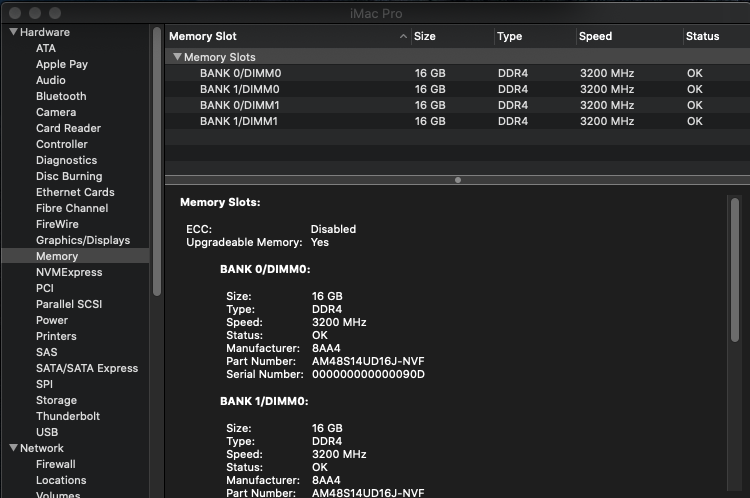Collapse the Memory Slots group triangle
This screenshot has width=750, height=498.
(177, 57)
